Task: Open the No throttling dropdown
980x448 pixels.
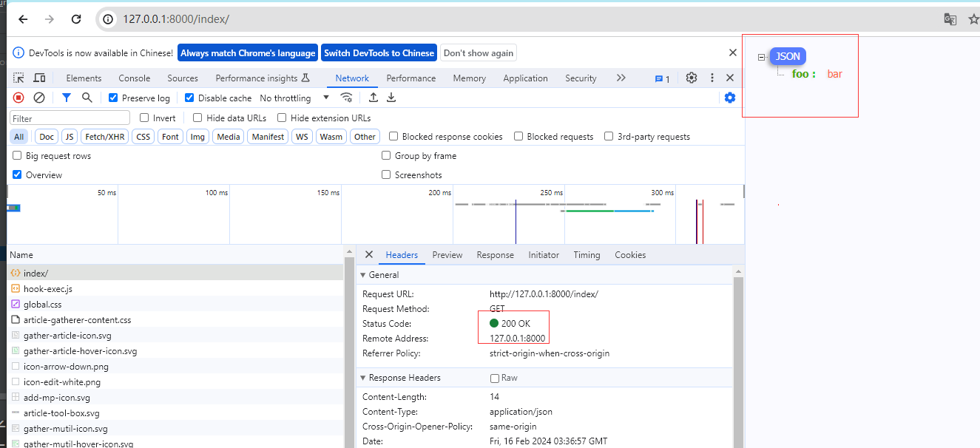Action: tap(294, 98)
